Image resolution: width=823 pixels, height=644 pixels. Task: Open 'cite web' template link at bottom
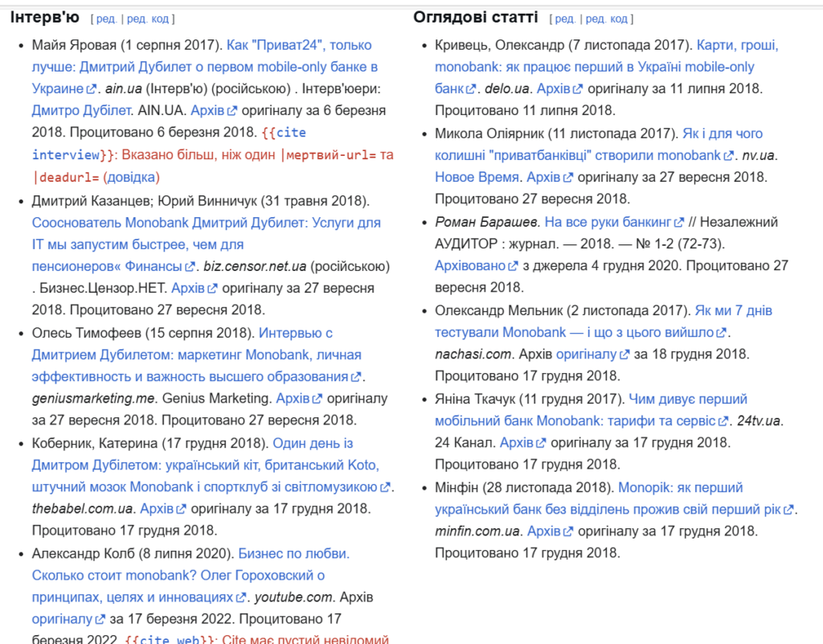pyautogui.click(x=170, y=640)
